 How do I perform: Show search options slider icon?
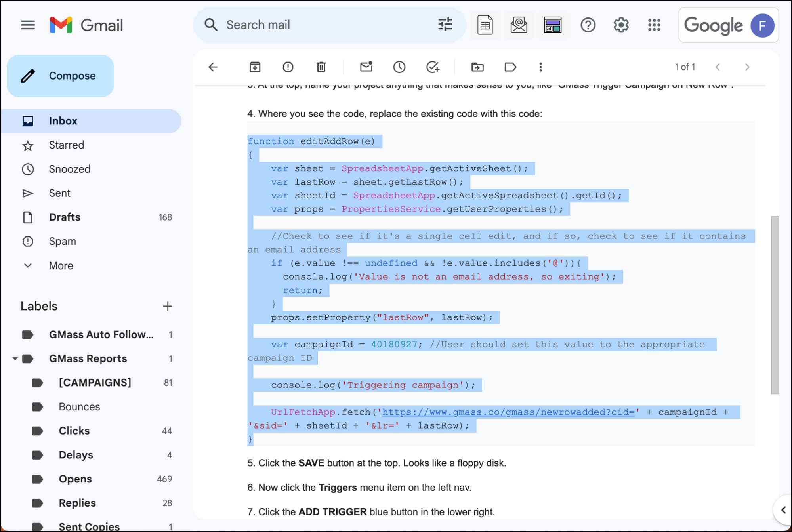point(445,25)
